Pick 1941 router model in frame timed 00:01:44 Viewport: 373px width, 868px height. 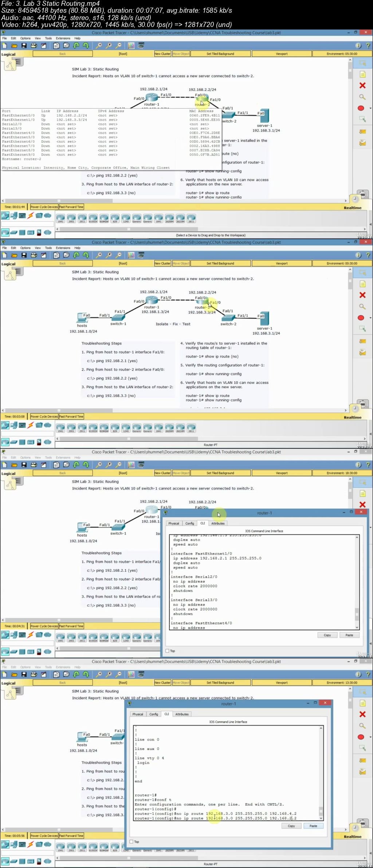click(60, 218)
